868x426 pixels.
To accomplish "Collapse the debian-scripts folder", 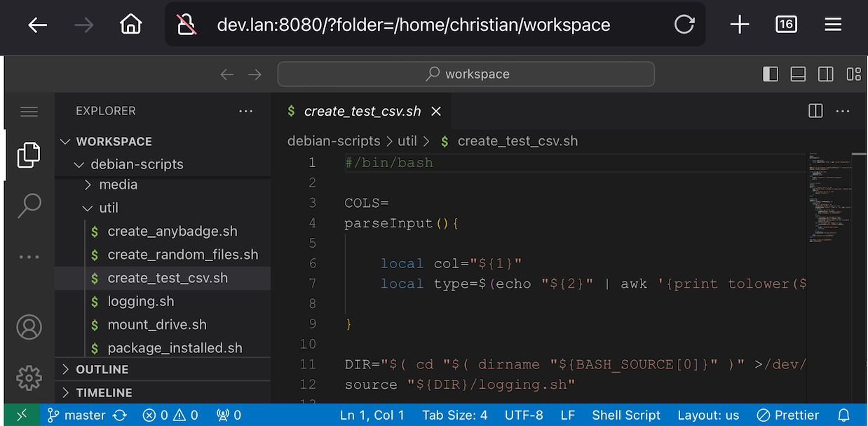I will click(x=163, y=164).
